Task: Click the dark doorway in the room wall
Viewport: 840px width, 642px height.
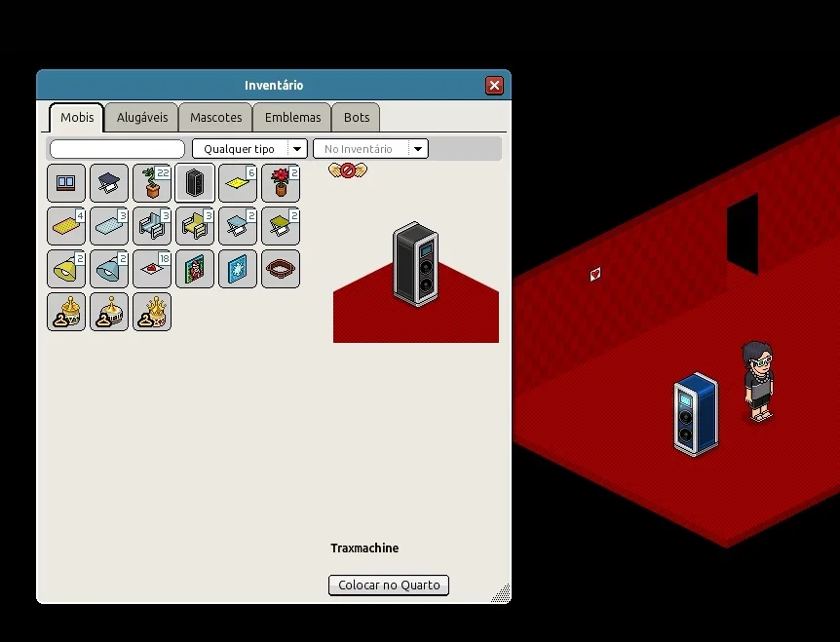Action: tap(743, 234)
